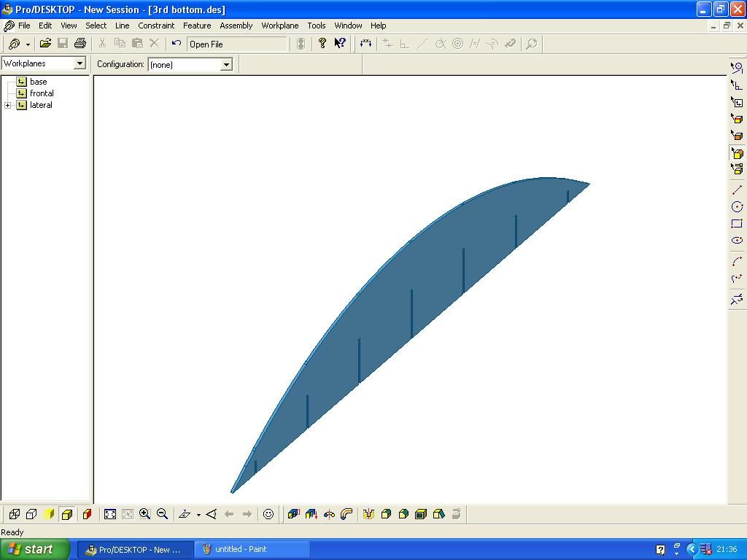
Task: Pick the Straight line drawing tool
Action: [737, 190]
